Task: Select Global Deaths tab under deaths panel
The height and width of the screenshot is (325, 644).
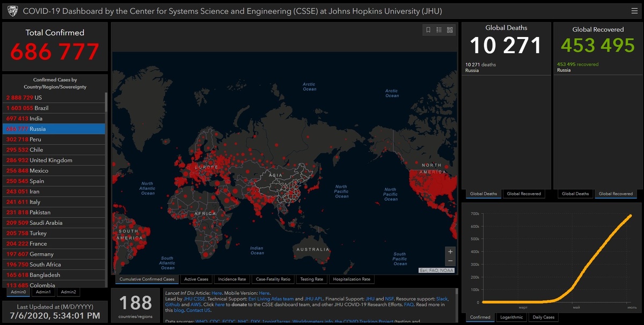Action: [x=484, y=194]
